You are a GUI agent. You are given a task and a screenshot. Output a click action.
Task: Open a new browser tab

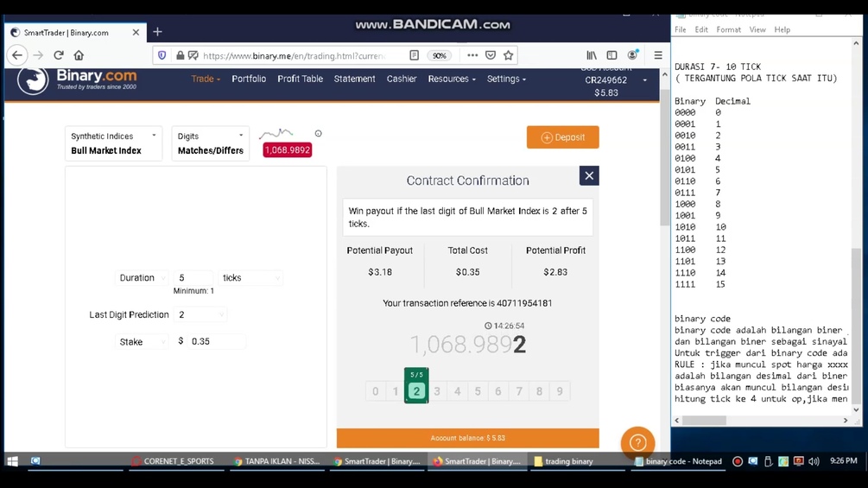[157, 32]
